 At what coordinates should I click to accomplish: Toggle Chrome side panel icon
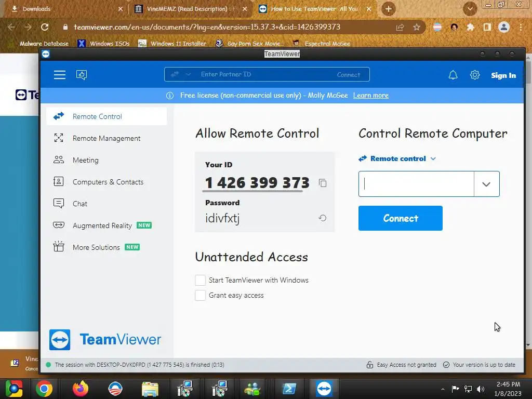(x=487, y=27)
